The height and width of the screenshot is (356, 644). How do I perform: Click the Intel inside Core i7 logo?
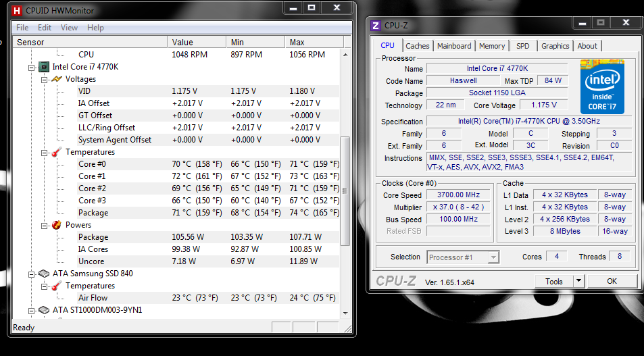(x=602, y=87)
